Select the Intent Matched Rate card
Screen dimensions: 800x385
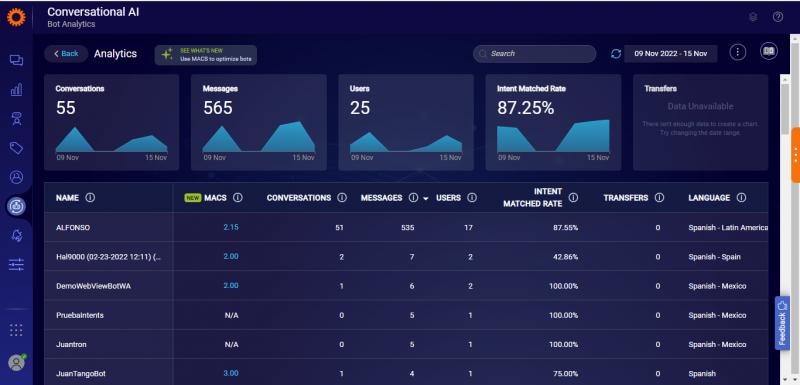553,122
